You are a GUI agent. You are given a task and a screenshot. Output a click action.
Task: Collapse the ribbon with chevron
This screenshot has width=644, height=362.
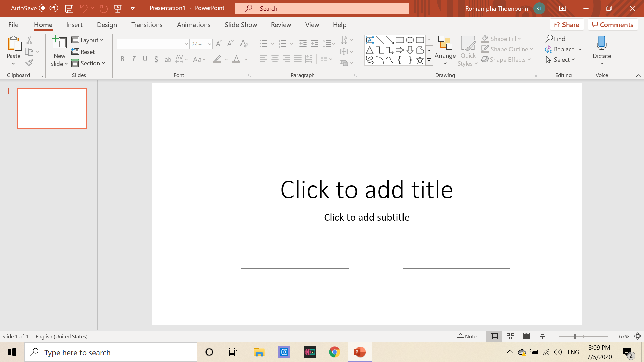pos(638,76)
